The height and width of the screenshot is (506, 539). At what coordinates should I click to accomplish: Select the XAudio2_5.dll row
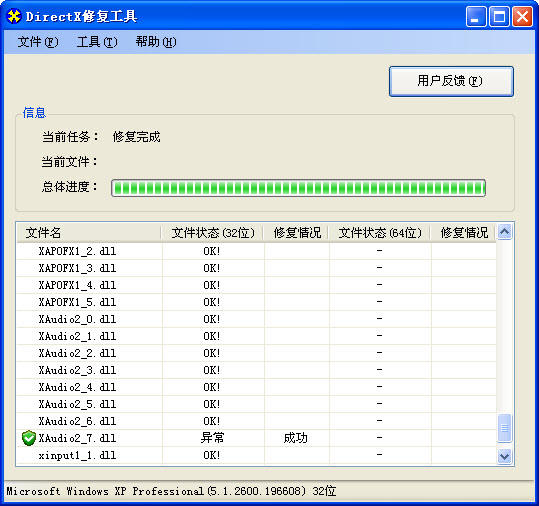[x=256, y=404]
